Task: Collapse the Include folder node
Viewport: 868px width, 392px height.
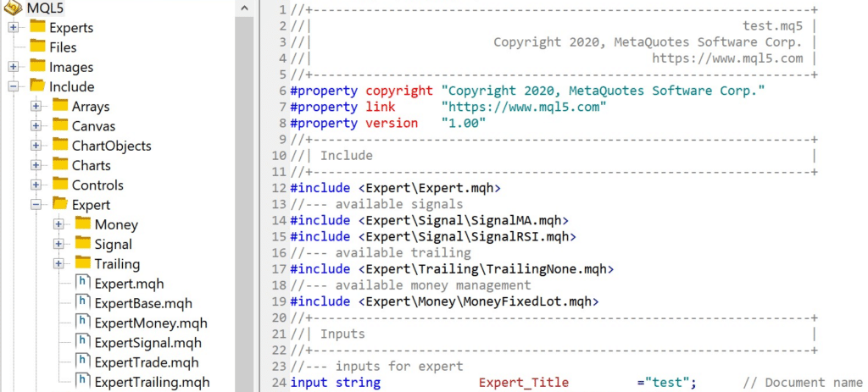Action: click(x=14, y=86)
